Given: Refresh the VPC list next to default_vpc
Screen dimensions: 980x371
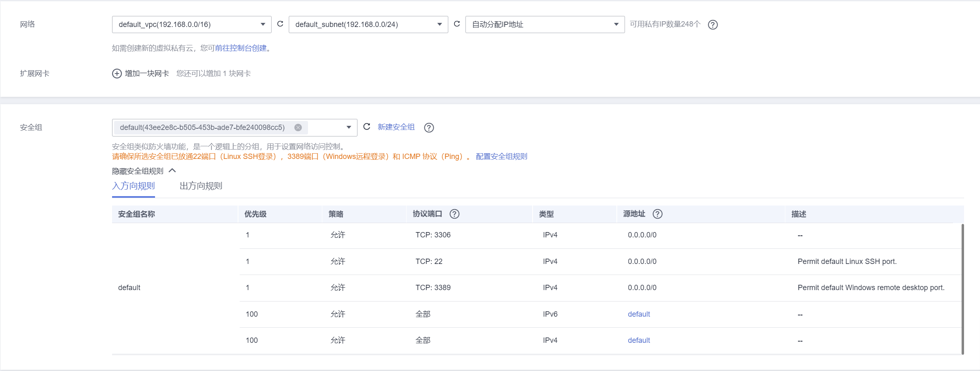Looking at the screenshot, I should (x=280, y=24).
